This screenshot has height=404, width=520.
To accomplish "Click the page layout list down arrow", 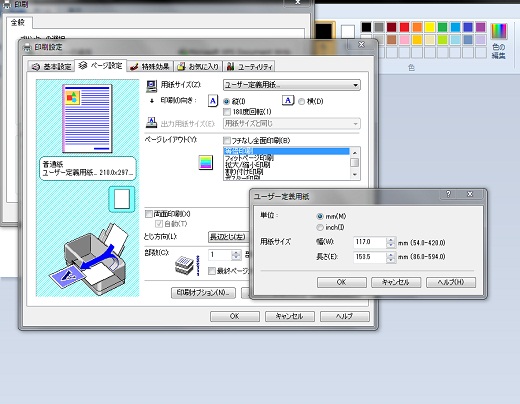I will coord(355,175).
